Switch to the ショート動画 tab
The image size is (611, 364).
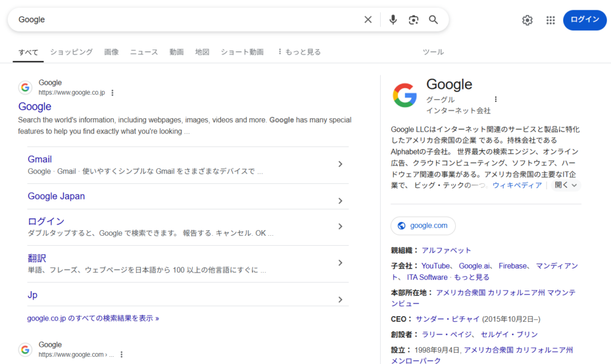coord(242,52)
